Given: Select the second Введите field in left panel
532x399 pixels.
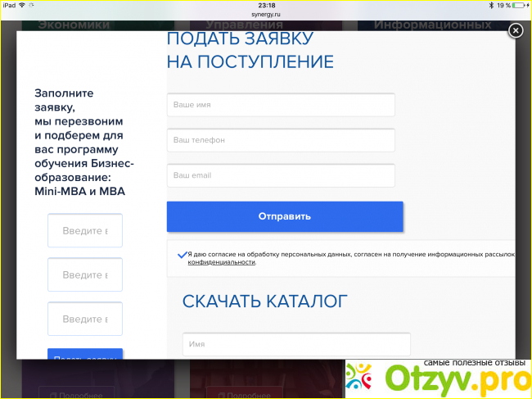Looking at the screenshot, I should (85, 274).
